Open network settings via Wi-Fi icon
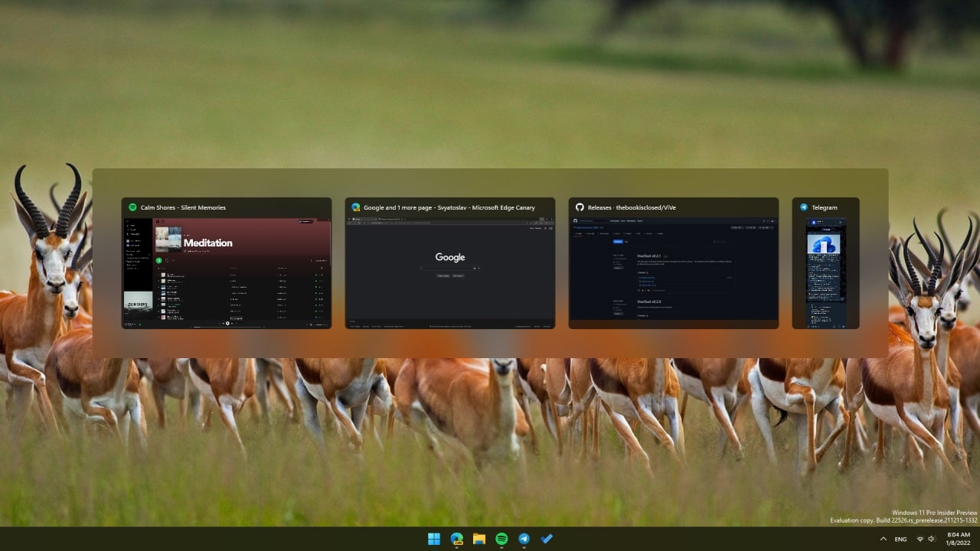980x551 pixels. pos(920,540)
